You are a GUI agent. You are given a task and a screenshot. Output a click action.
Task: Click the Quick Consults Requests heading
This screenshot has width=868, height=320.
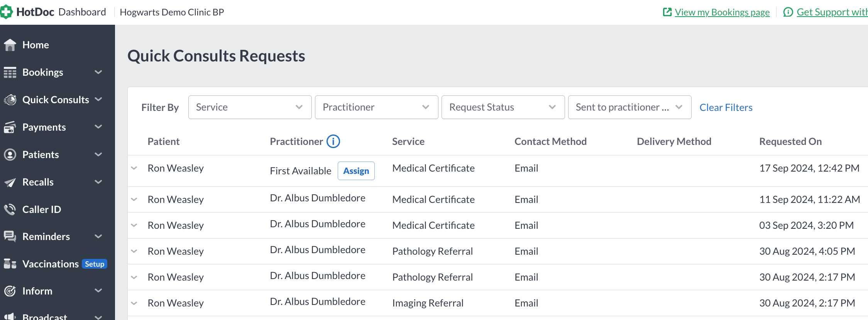(x=216, y=56)
